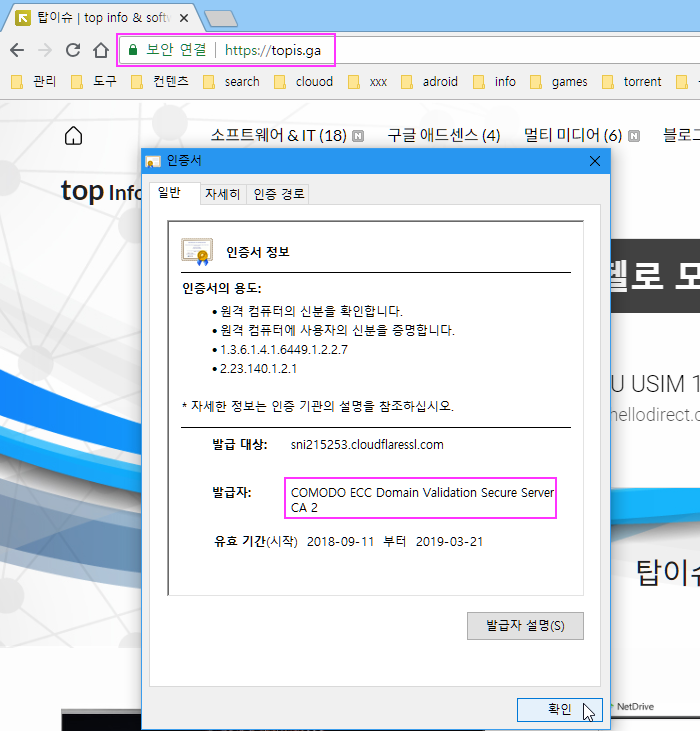
Task: Open the torrent bookmark folder
Action: [x=632, y=82]
